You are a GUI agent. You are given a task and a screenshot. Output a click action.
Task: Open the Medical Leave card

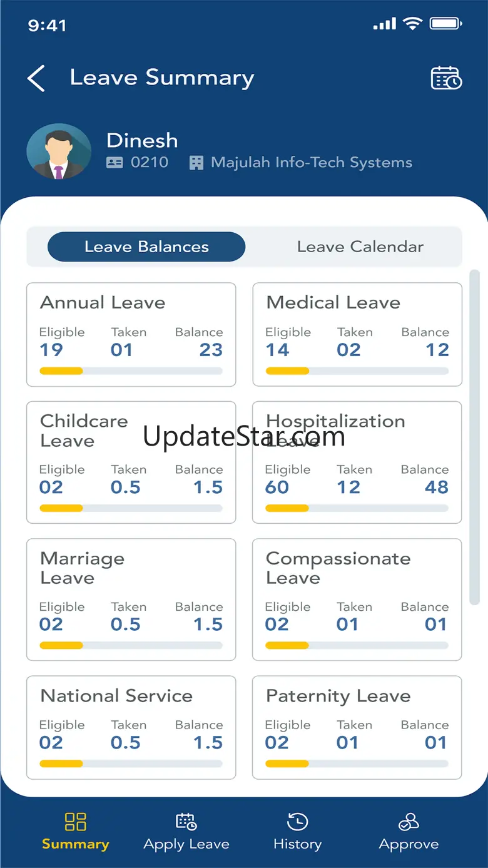click(357, 335)
